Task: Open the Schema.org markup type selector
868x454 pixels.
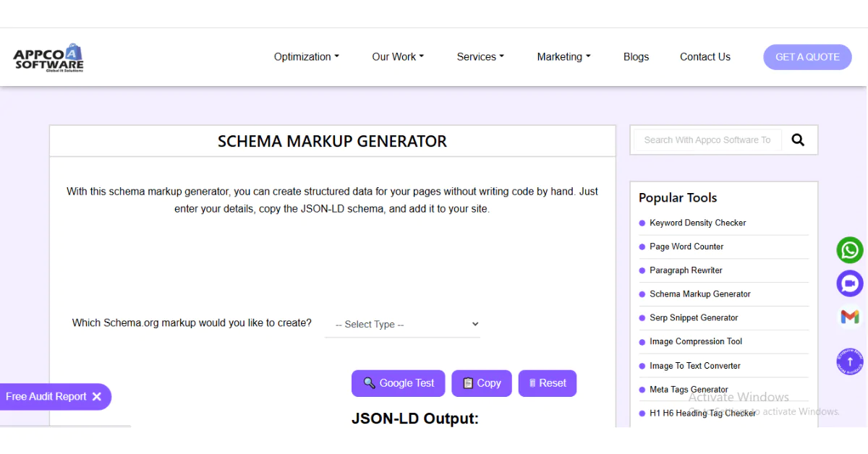Action: pos(402,324)
